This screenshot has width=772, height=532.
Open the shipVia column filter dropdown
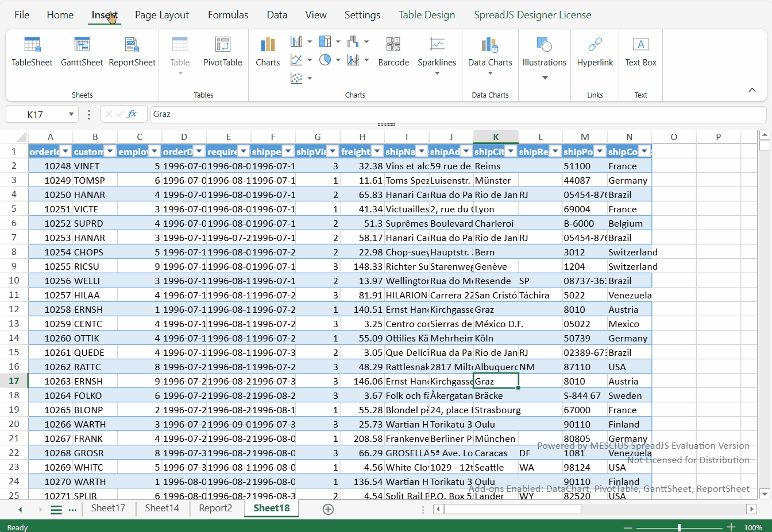coord(333,152)
